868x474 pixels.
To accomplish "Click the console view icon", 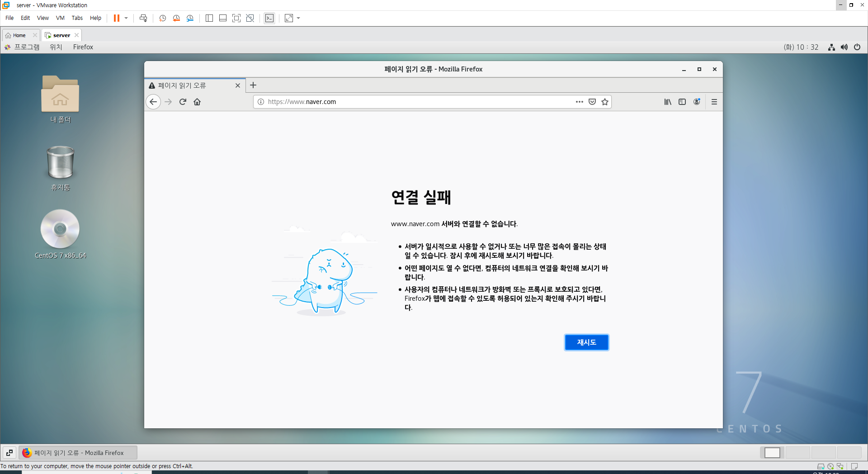I will tap(269, 18).
